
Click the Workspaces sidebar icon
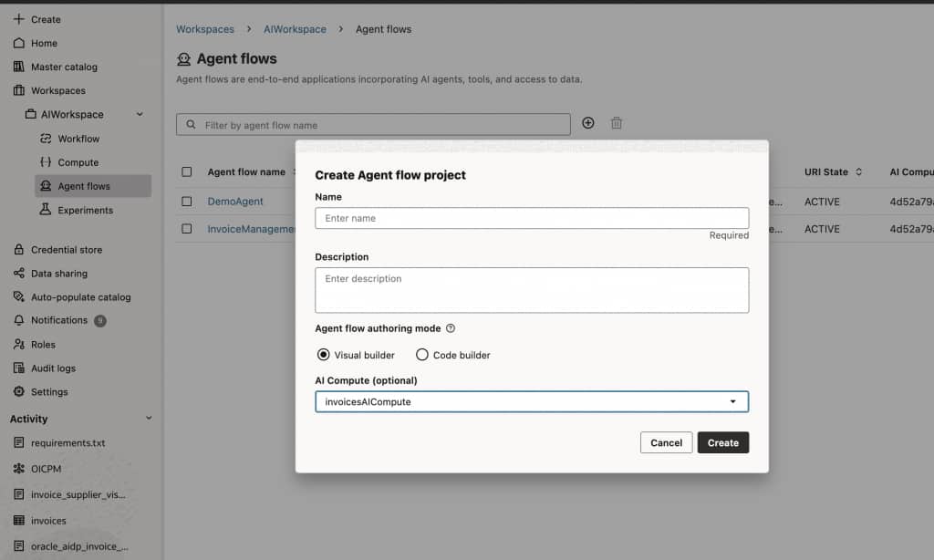[19, 90]
